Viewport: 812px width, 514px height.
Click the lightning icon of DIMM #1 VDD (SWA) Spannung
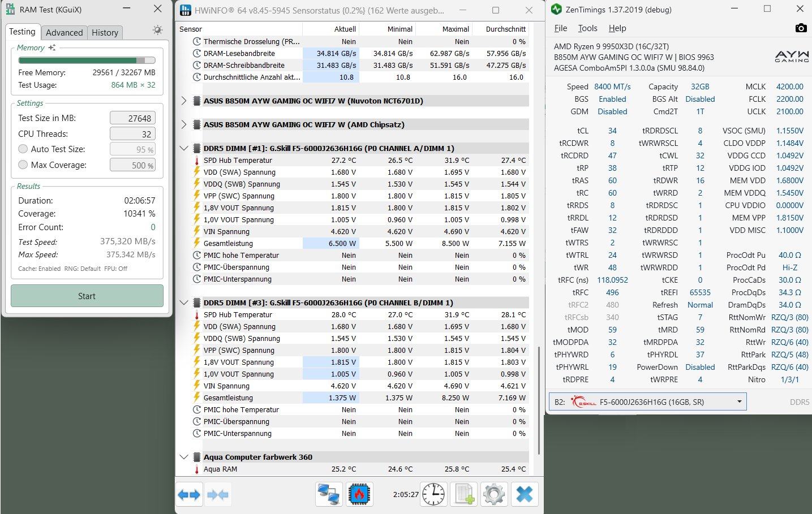click(x=197, y=172)
